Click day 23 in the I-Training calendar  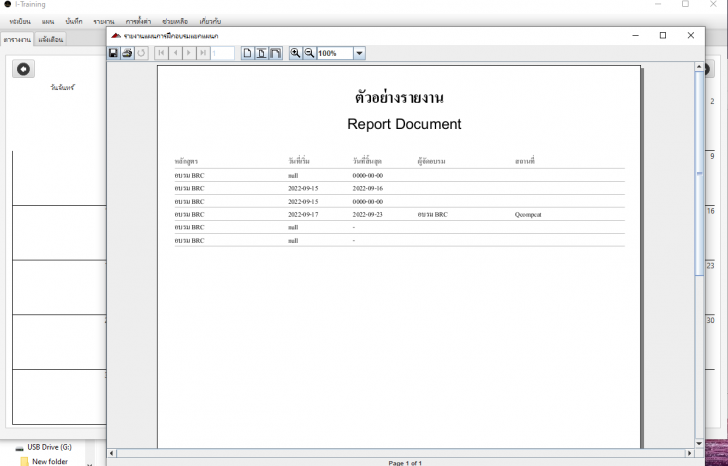click(710, 265)
